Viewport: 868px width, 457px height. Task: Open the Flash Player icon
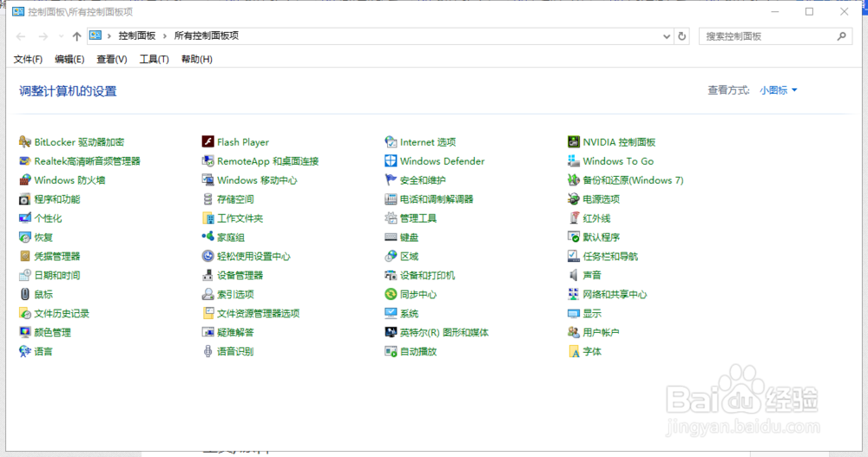tap(207, 142)
